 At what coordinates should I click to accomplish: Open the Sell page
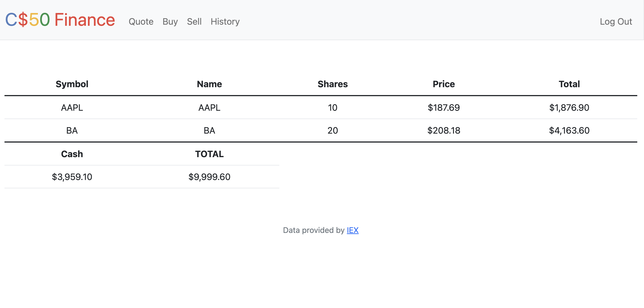pyautogui.click(x=194, y=22)
